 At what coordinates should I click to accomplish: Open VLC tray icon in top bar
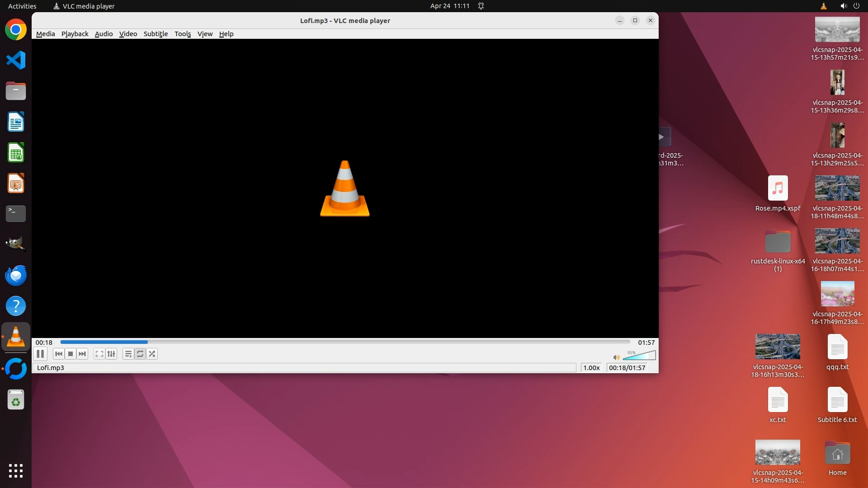coord(823,6)
